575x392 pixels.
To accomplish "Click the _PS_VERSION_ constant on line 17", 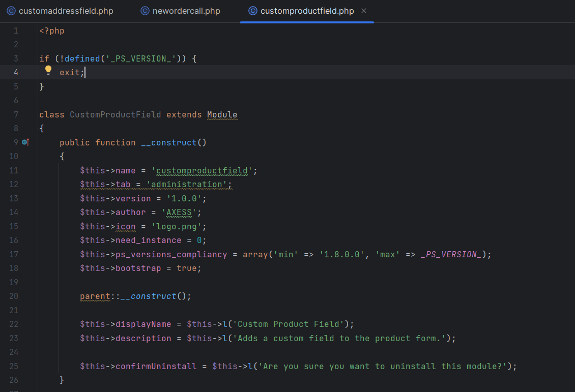I will click(451, 254).
